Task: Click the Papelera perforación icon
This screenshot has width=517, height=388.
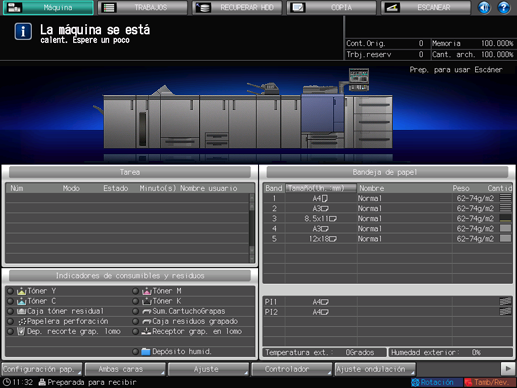Action: click(22, 322)
